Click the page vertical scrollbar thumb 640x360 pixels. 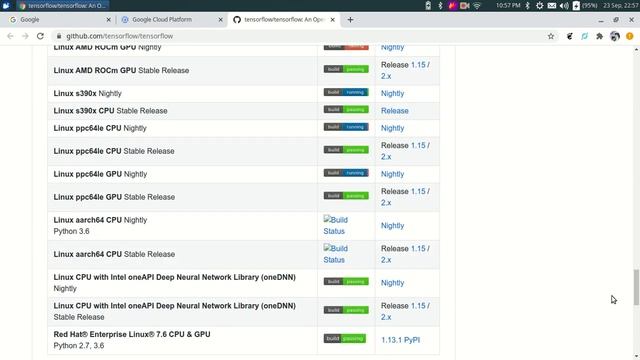(636, 287)
